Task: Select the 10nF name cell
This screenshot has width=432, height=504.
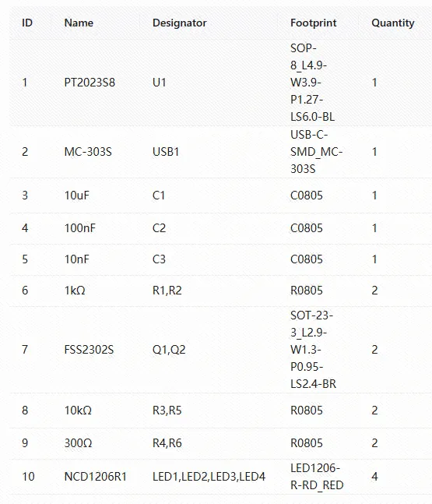Action: pos(77,259)
